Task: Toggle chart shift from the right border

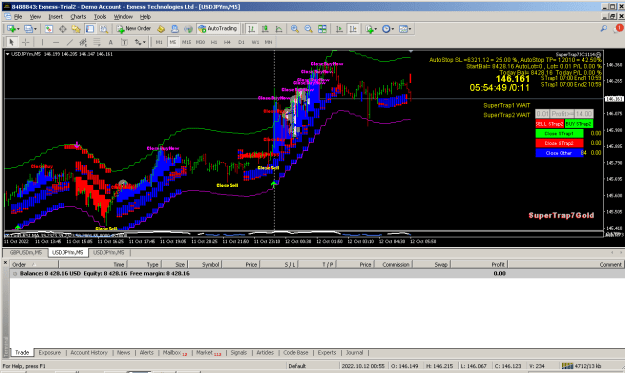Action: [353, 29]
